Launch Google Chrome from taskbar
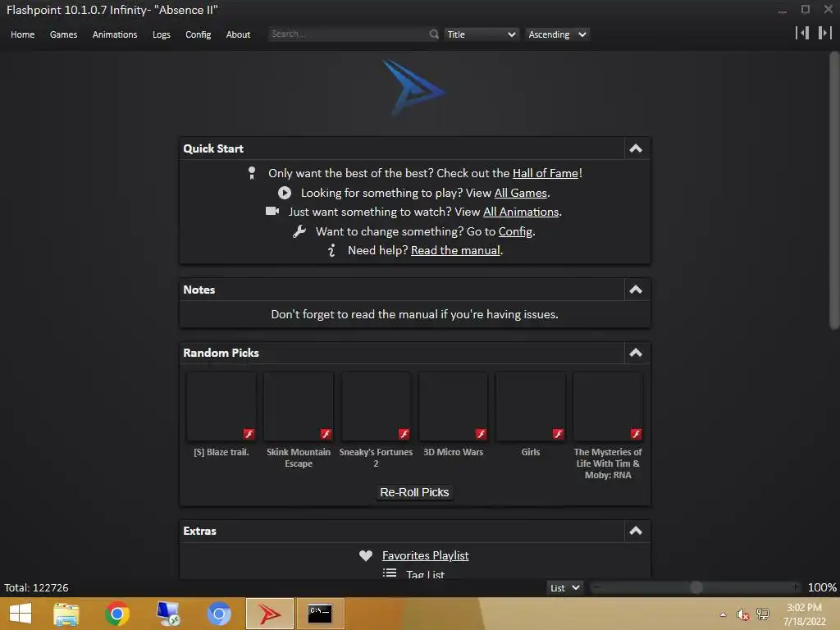The image size is (840, 630). tap(117, 614)
